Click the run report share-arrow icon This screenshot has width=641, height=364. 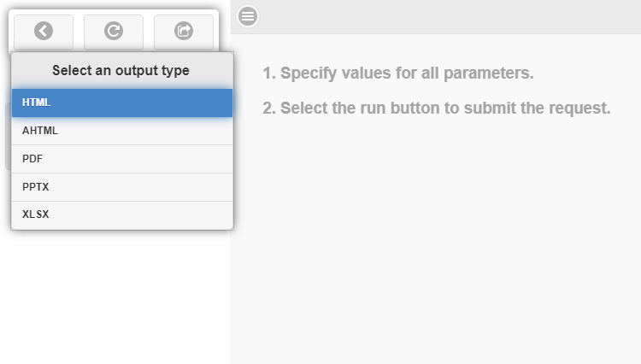pos(184,32)
